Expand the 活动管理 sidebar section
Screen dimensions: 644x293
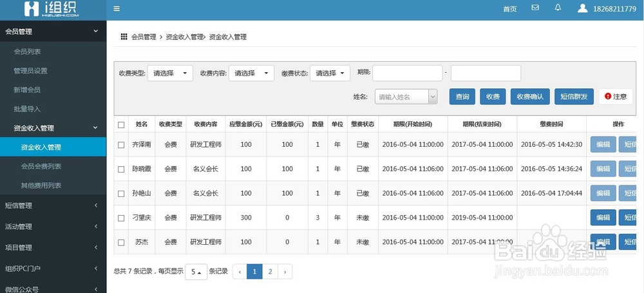[53, 227]
